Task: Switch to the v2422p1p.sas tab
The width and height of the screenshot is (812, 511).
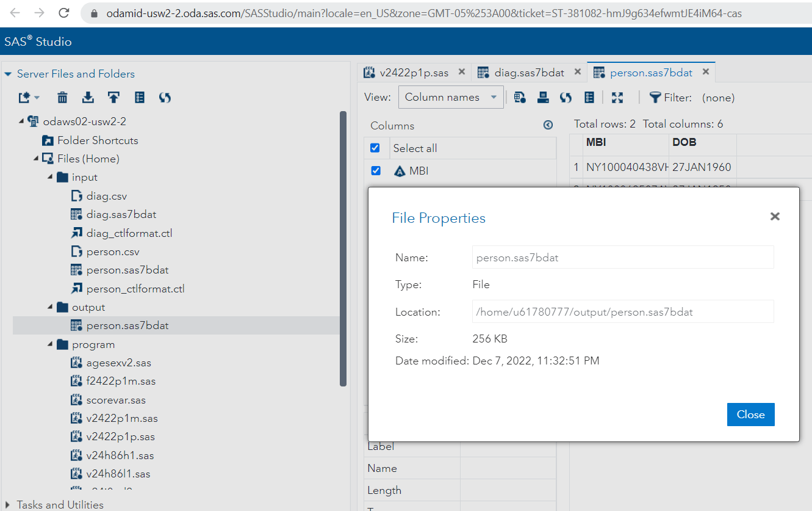Action: click(414, 71)
